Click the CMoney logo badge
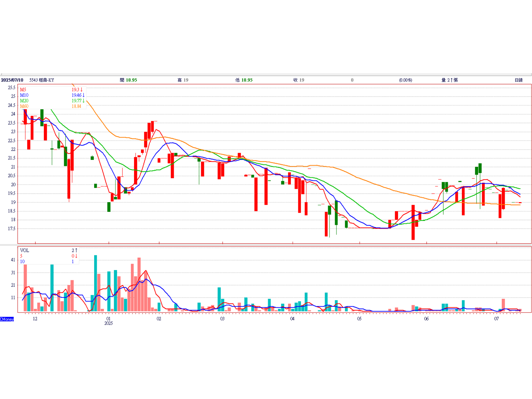The height and width of the screenshot is (399, 532). pos(7,319)
